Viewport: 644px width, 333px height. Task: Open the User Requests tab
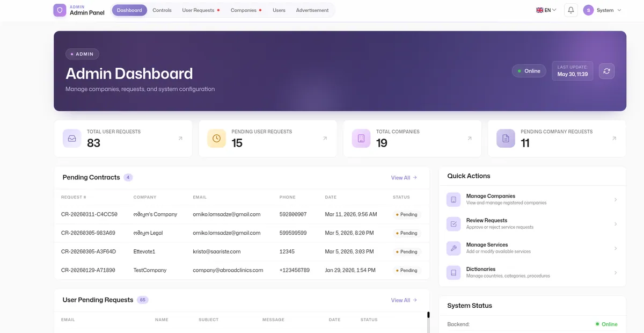click(x=201, y=10)
